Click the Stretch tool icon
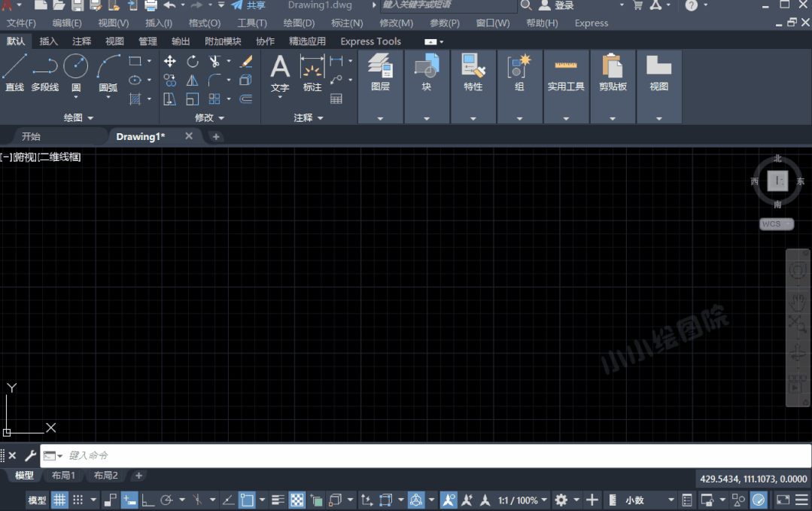 [170, 99]
